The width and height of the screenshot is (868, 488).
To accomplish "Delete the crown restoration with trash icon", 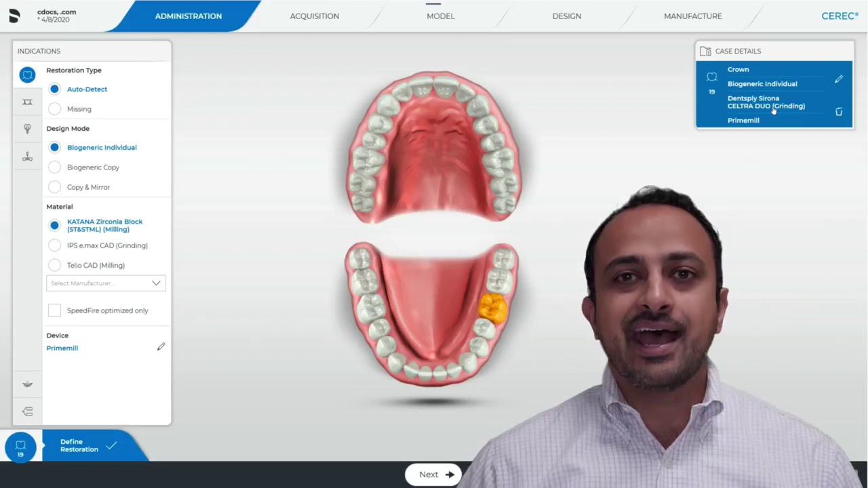I will 839,112.
